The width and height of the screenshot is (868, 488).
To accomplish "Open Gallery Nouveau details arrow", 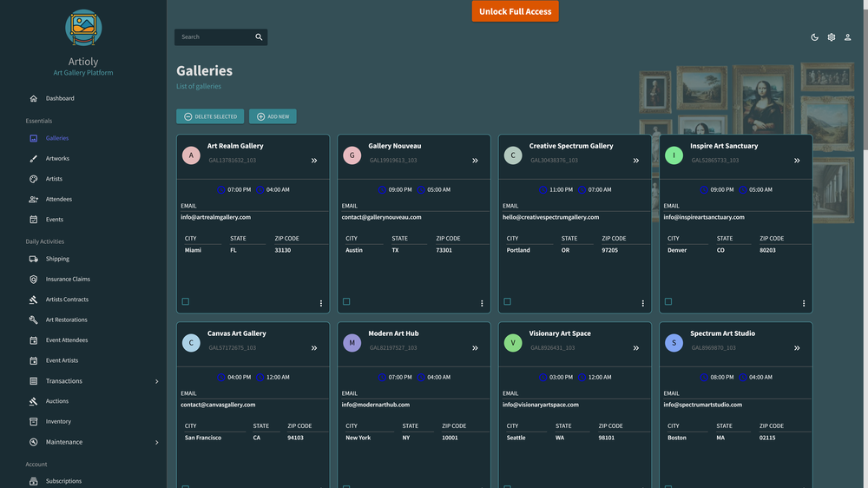I will point(475,161).
